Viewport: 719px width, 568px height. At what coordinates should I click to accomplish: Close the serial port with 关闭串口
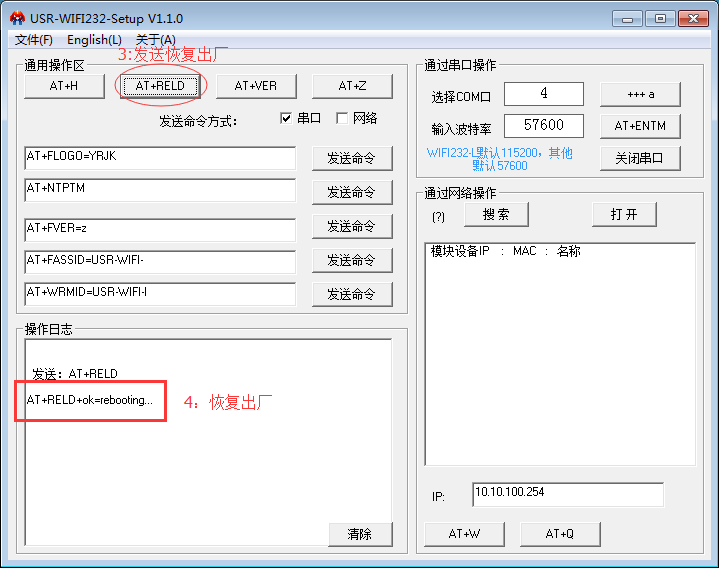(640, 158)
